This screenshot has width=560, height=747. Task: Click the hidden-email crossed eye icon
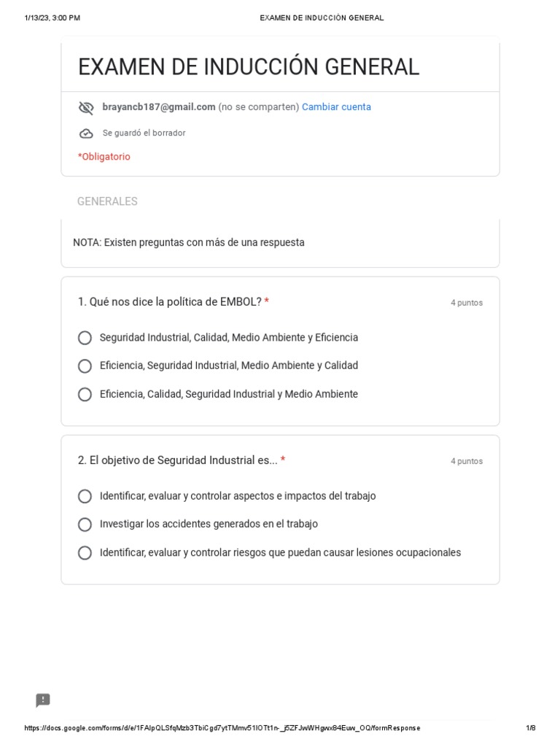86,108
